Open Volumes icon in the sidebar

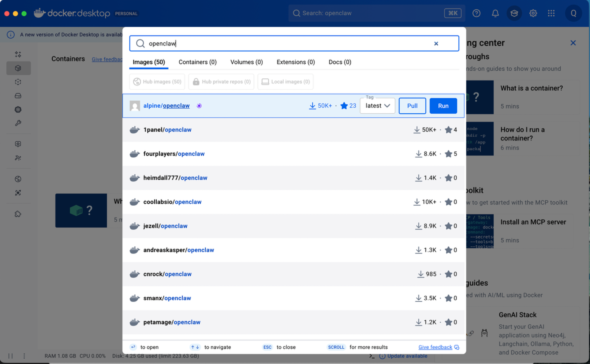[x=18, y=96]
